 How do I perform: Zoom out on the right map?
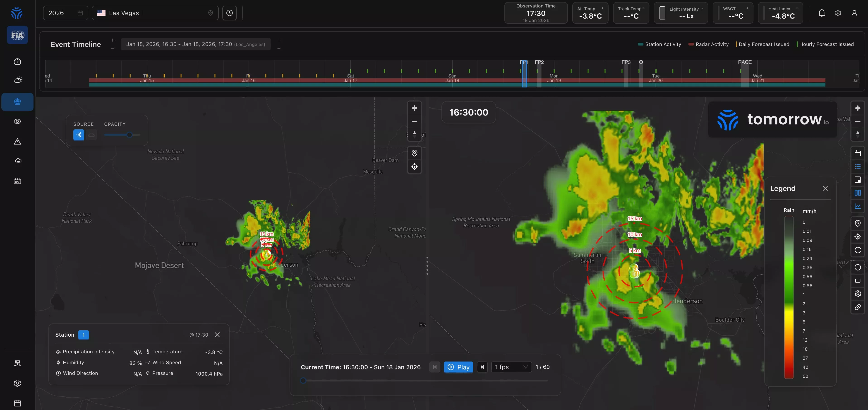point(858,121)
